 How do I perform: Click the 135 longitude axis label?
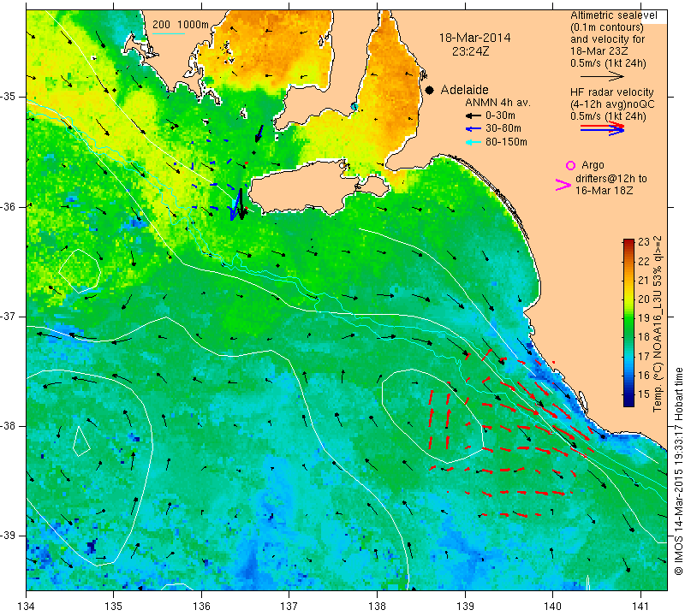114,607
